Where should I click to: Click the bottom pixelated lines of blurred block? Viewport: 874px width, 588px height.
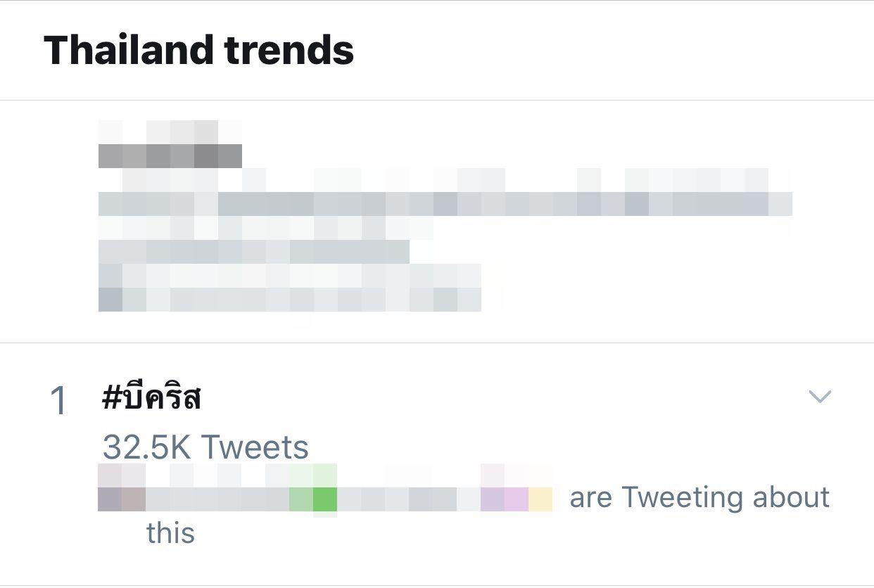click(x=289, y=288)
